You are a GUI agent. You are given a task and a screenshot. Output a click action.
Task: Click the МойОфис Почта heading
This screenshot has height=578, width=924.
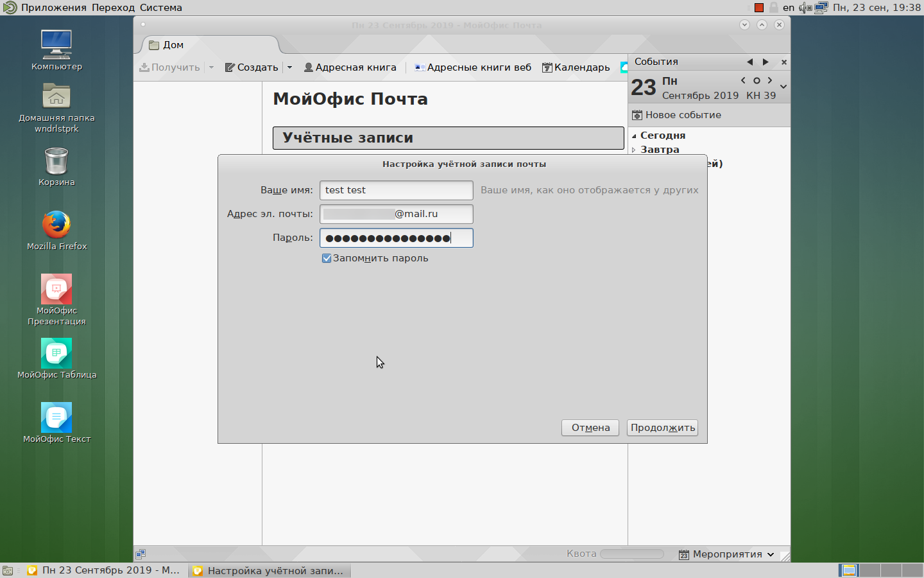[350, 99]
